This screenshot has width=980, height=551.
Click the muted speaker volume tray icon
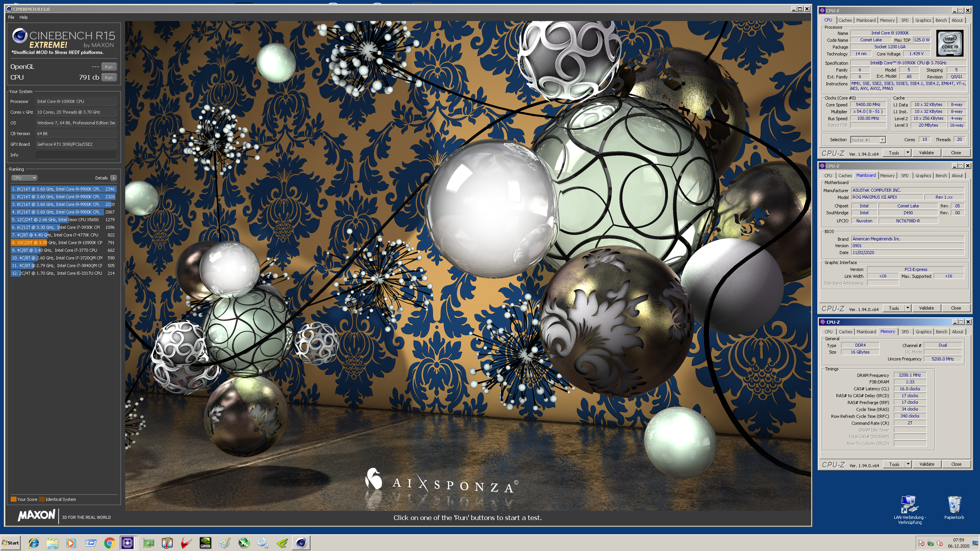940,543
